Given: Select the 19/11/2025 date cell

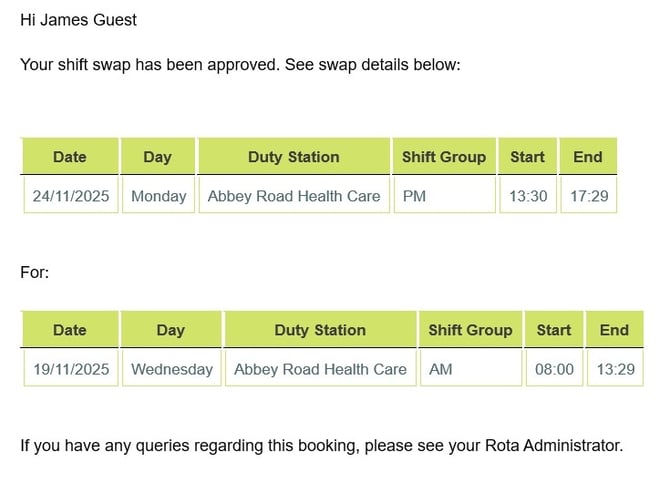Looking at the screenshot, I should coord(70,369).
